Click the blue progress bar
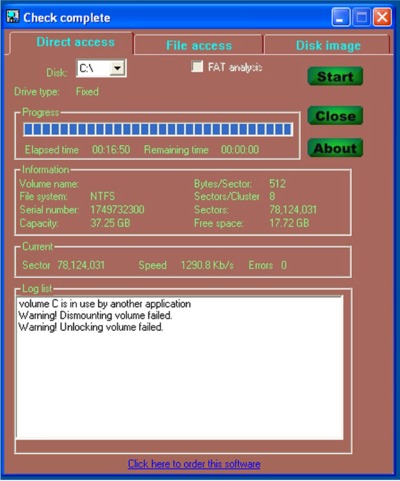400x481 pixels. 158,129
